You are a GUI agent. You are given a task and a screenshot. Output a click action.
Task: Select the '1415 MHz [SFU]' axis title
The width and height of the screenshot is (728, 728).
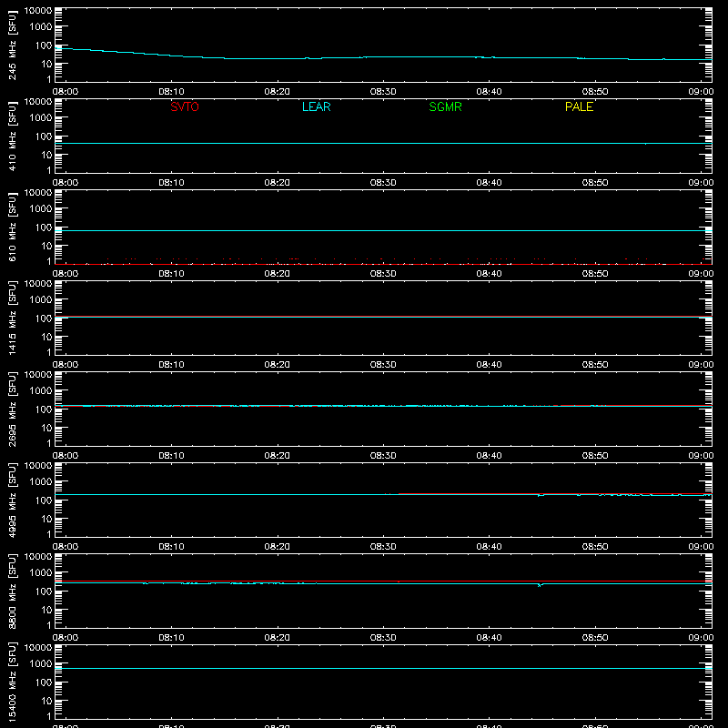tap(12, 318)
